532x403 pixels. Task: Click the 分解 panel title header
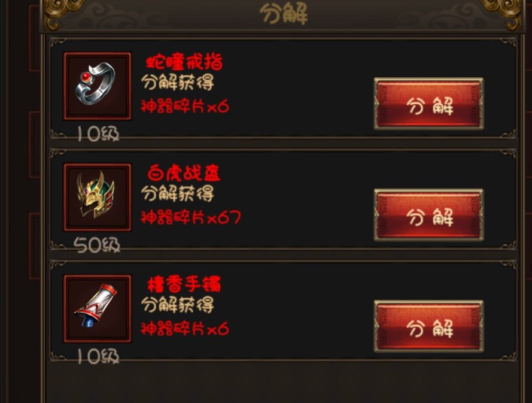click(284, 14)
